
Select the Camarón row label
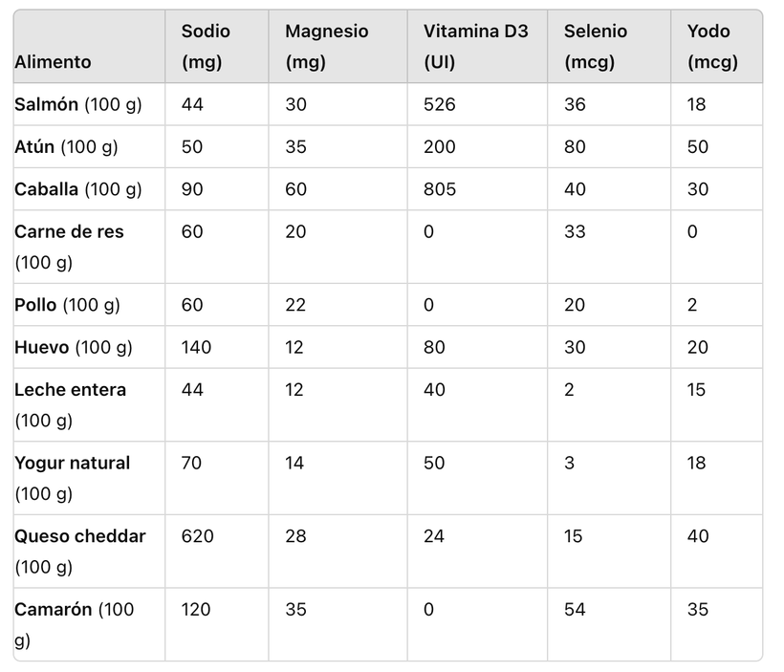(x=74, y=624)
